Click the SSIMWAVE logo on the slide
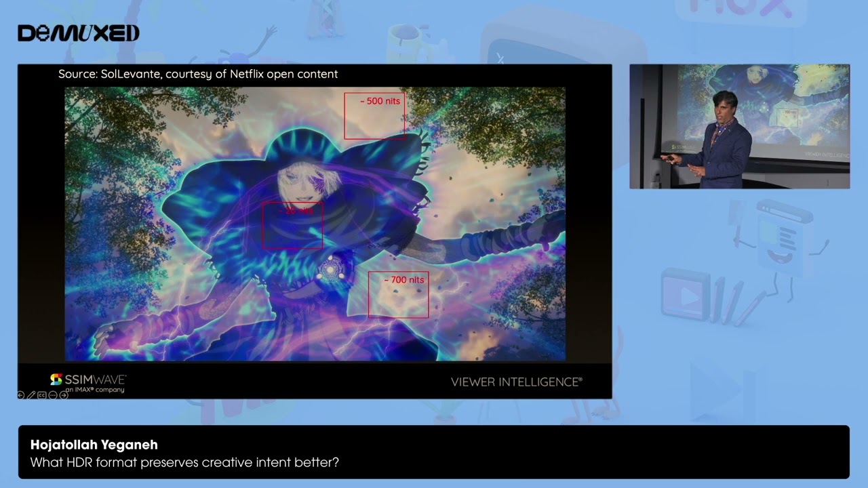This screenshot has width=868, height=488. [88, 380]
